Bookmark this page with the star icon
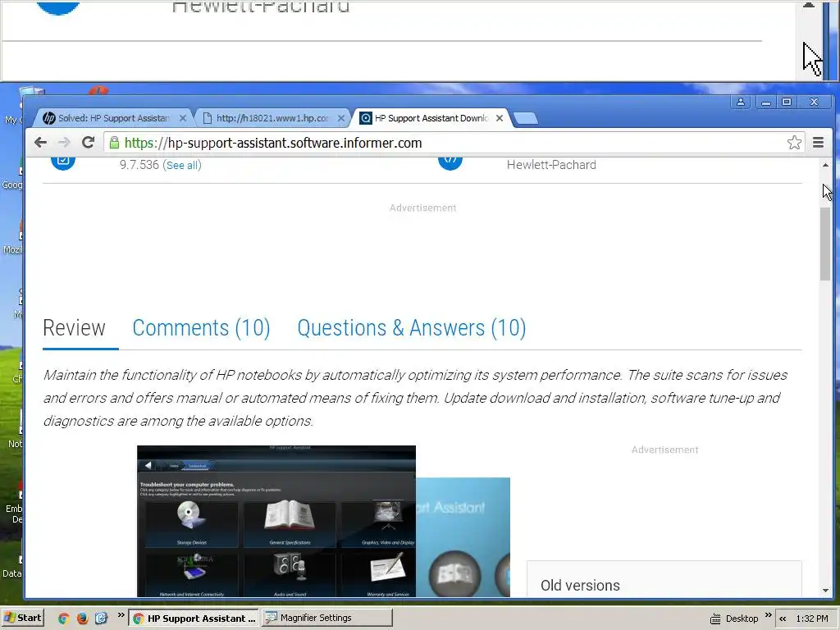 pos(794,143)
